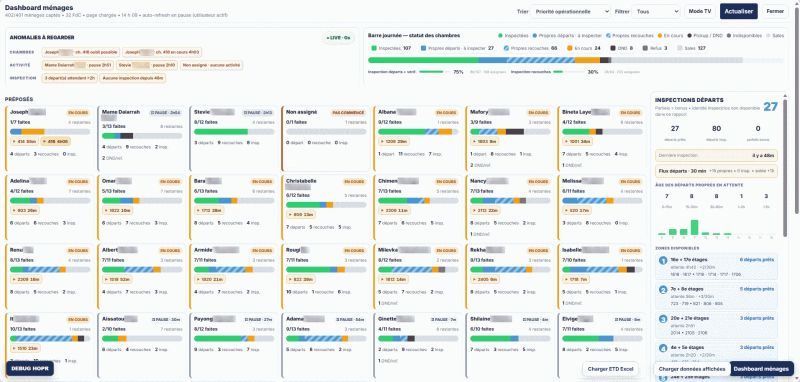The width and height of the screenshot is (800, 382).
Task: Switch to Mode TV
Action: click(699, 11)
